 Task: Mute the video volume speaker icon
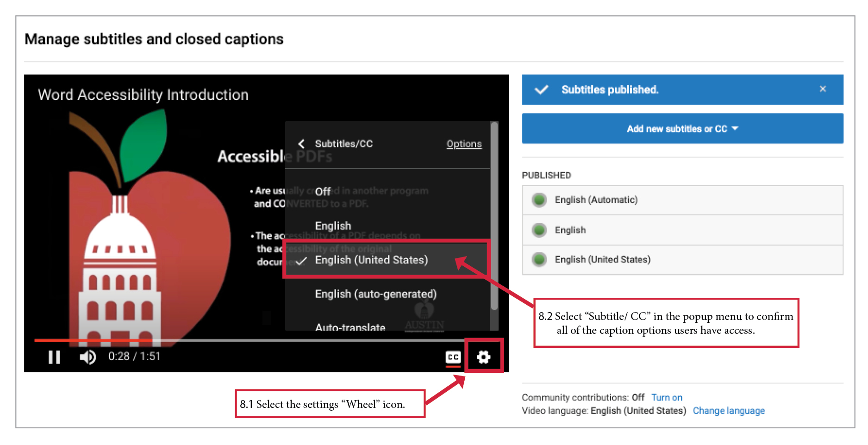[x=87, y=357]
